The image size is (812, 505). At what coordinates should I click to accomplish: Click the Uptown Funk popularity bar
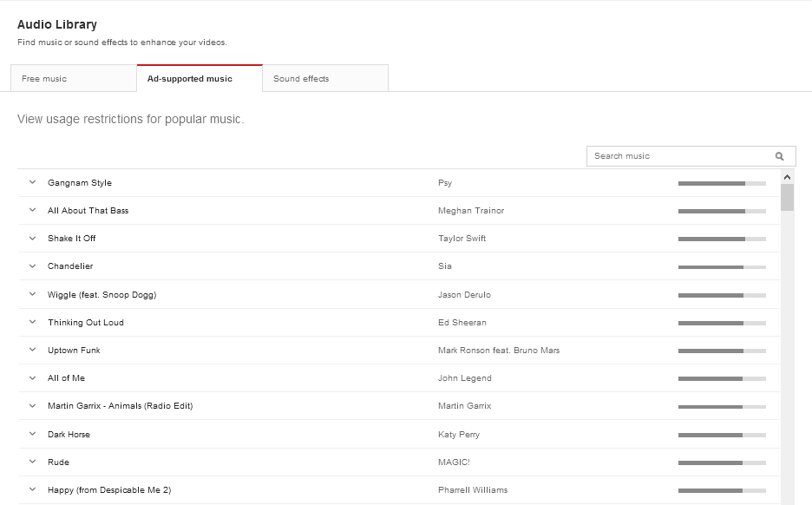tap(722, 351)
